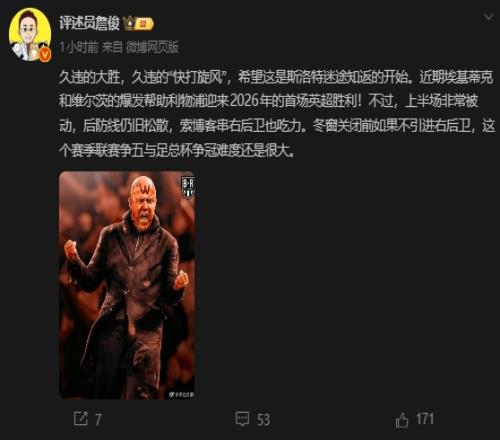Open the 1小时前 timestamp link
Image resolution: width=500 pixels, height=440 pixels.
(79, 47)
